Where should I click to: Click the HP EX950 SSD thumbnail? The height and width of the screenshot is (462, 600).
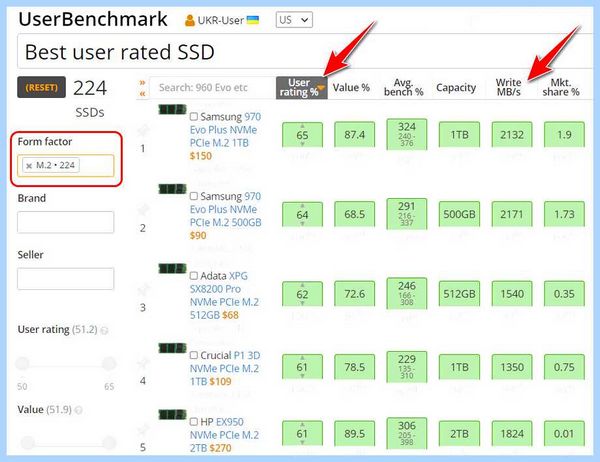click(x=172, y=415)
